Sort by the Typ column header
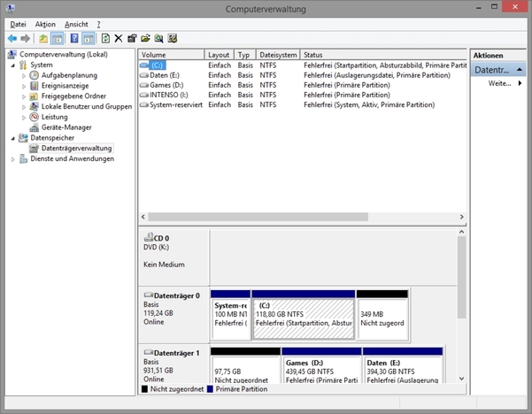This screenshot has height=414, width=532. click(245, 55)
